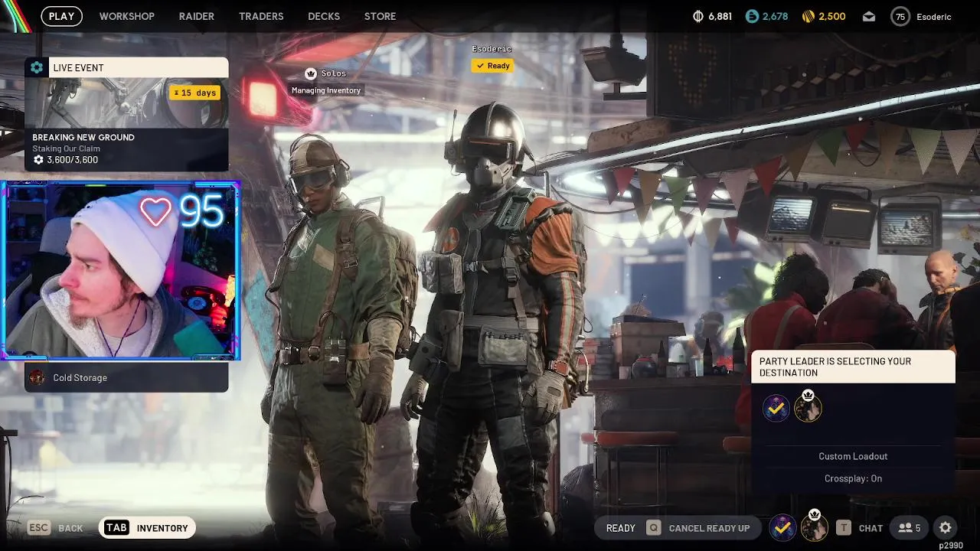
Task: Open the mail inbox icon
Action: pos(869,17)
